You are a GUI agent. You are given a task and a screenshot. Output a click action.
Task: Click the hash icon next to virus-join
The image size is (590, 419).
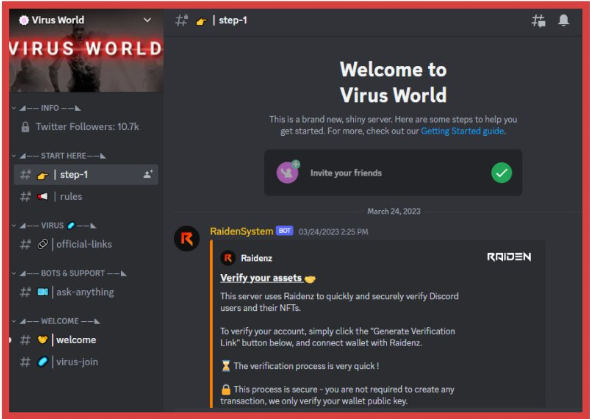(x=25, y=362)
